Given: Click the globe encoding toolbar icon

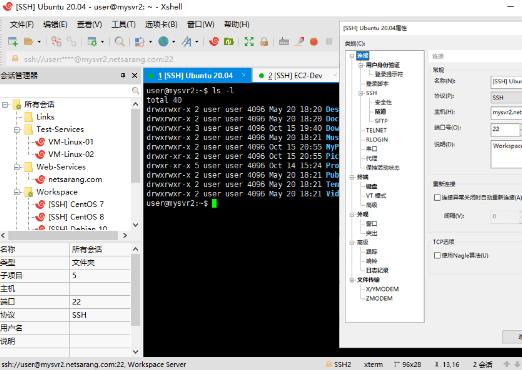Looking at the screenshot, I should [163, 42].
